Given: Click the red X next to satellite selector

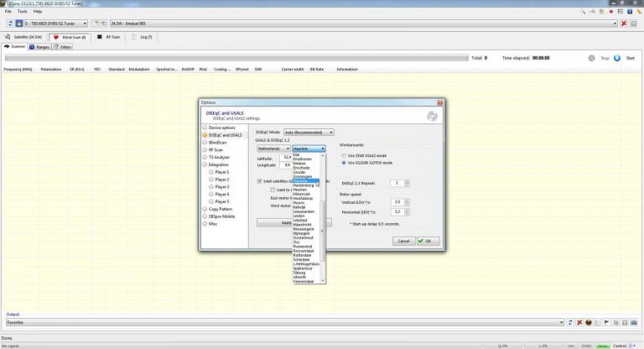Looking at the screenshot, I should (623, 23).
